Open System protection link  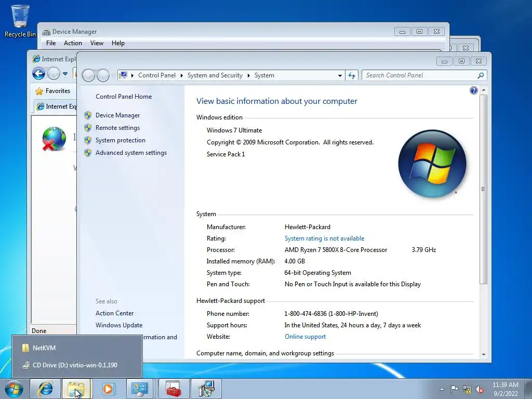point(120,140)
